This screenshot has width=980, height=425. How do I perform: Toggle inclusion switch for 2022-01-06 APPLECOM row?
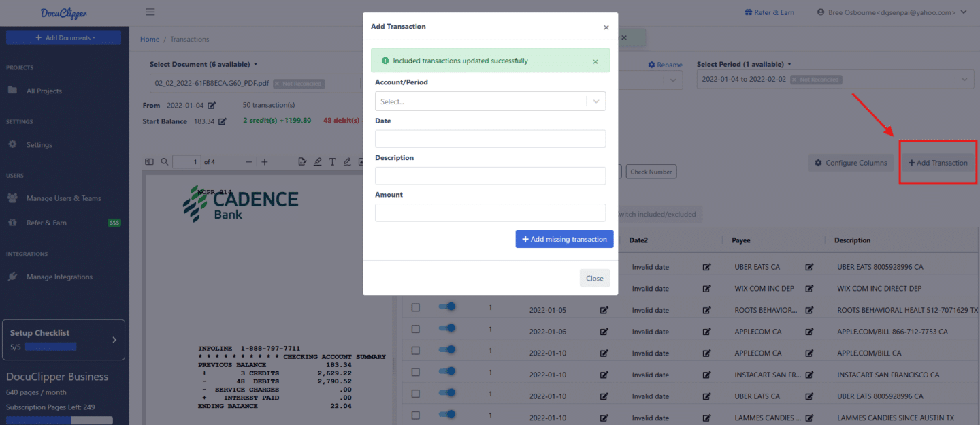(x=447, y=330)
